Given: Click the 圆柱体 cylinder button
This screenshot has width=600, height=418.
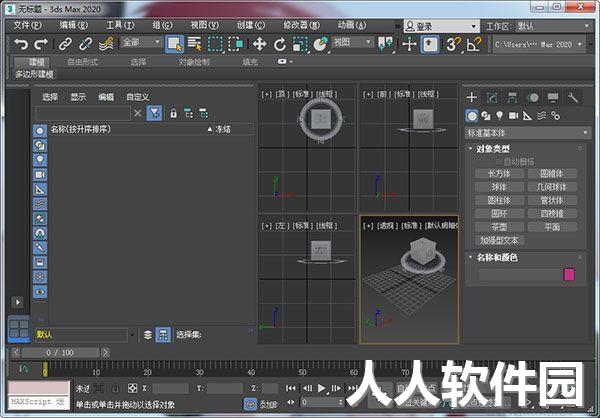Looking at the screenshot, I should point(499,200).
